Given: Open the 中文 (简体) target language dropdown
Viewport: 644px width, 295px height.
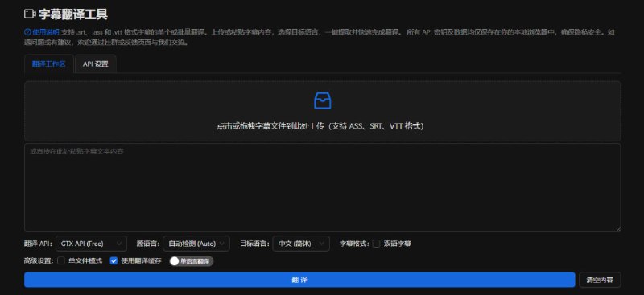Looking at the screenshot, I should 301,244.
